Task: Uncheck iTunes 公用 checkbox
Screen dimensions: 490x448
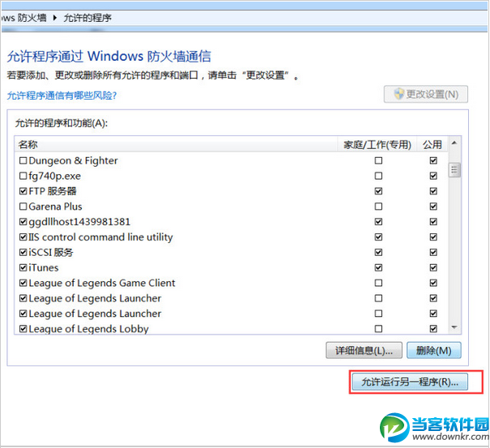Action: 433,267
